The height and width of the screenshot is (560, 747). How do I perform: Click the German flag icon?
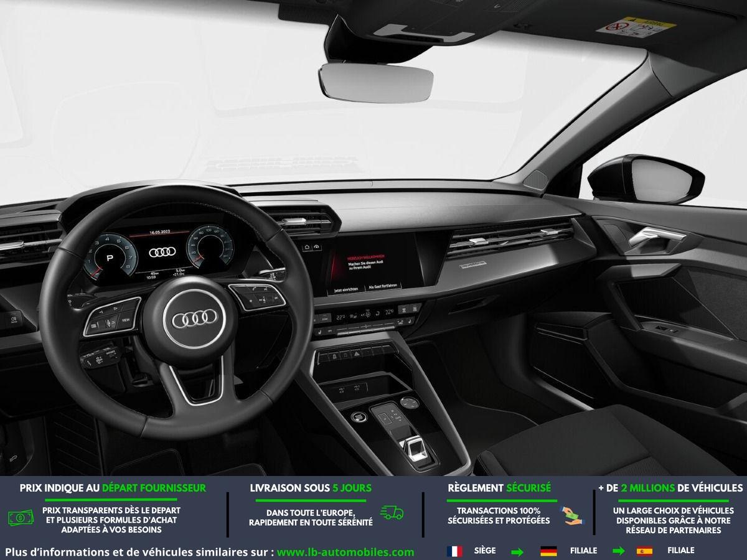[x=548, y=551]
